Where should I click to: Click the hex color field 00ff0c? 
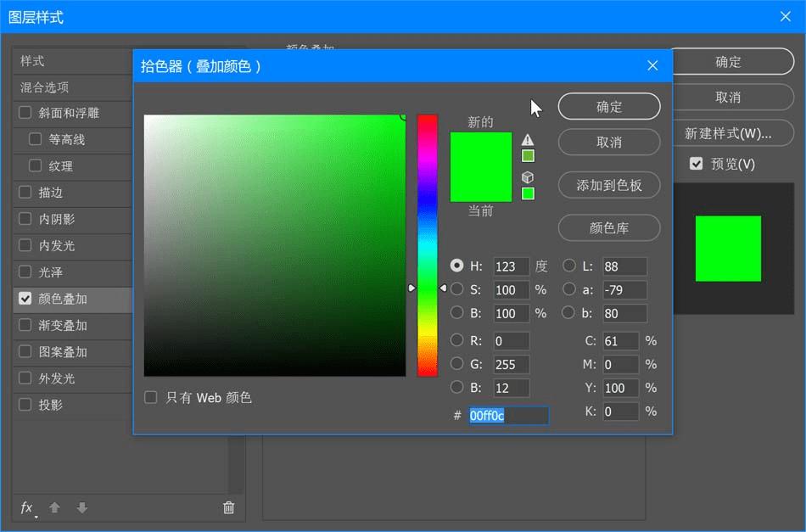click(x=508, y=415)
